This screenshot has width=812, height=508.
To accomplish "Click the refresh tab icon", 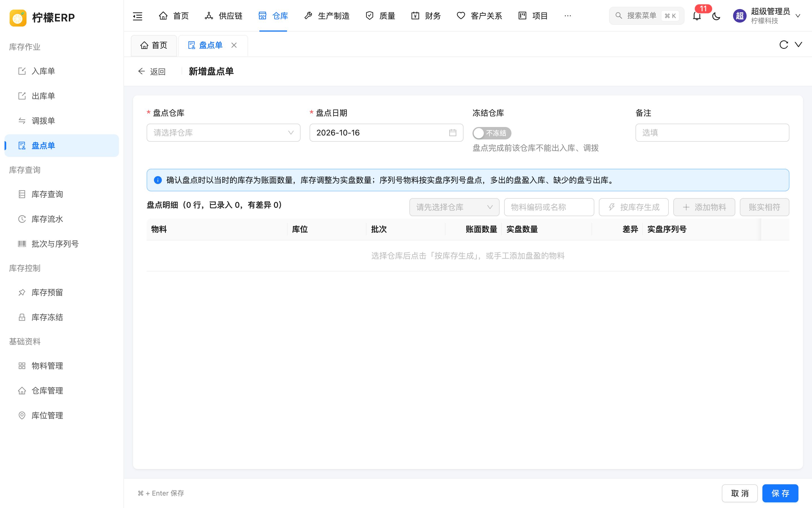I will pyautogui.click(x=784, y=45).
